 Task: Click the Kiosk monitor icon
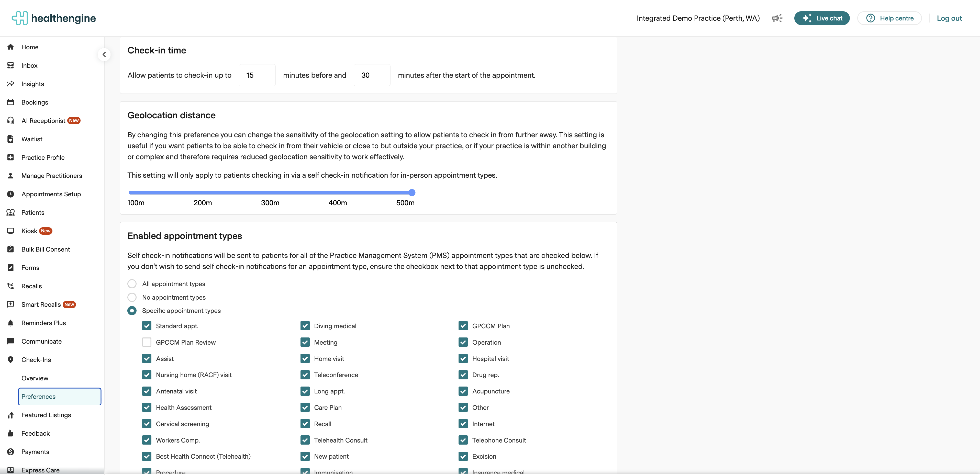click(11, 231)
